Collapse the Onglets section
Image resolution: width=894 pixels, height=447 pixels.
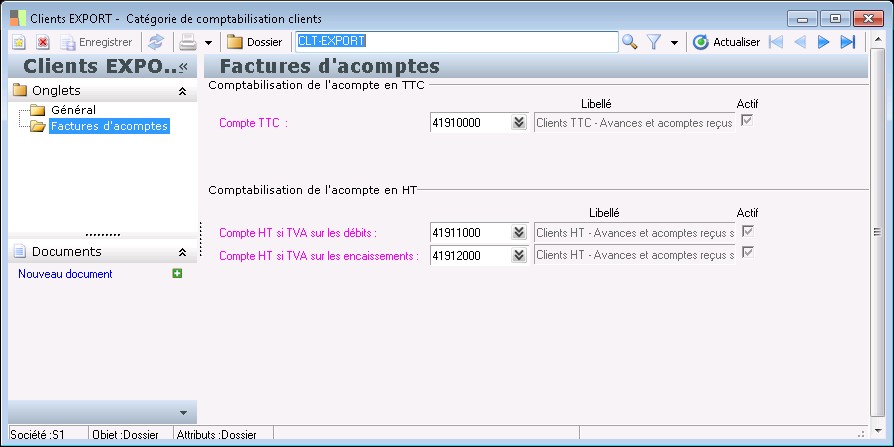coord(182,91)
